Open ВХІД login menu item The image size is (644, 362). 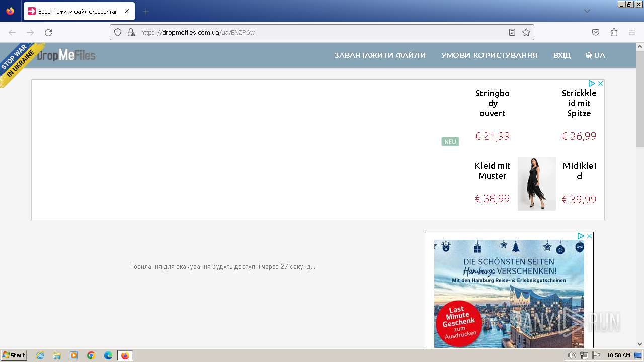pos(562,55)
